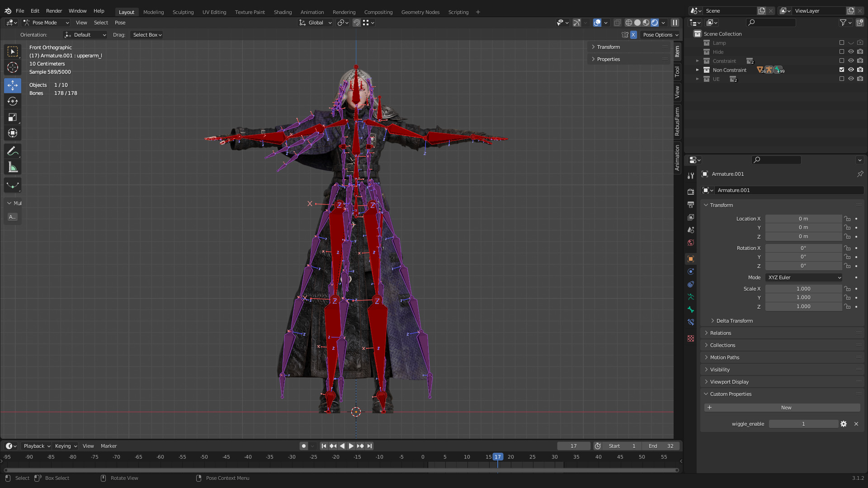Open the Bone properties tab

pos(691,310)
